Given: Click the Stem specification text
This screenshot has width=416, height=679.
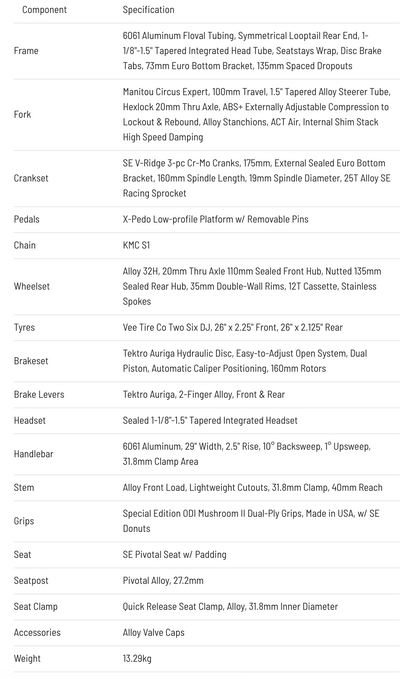Looking at the screenshot, I should (x=252, y=488).
